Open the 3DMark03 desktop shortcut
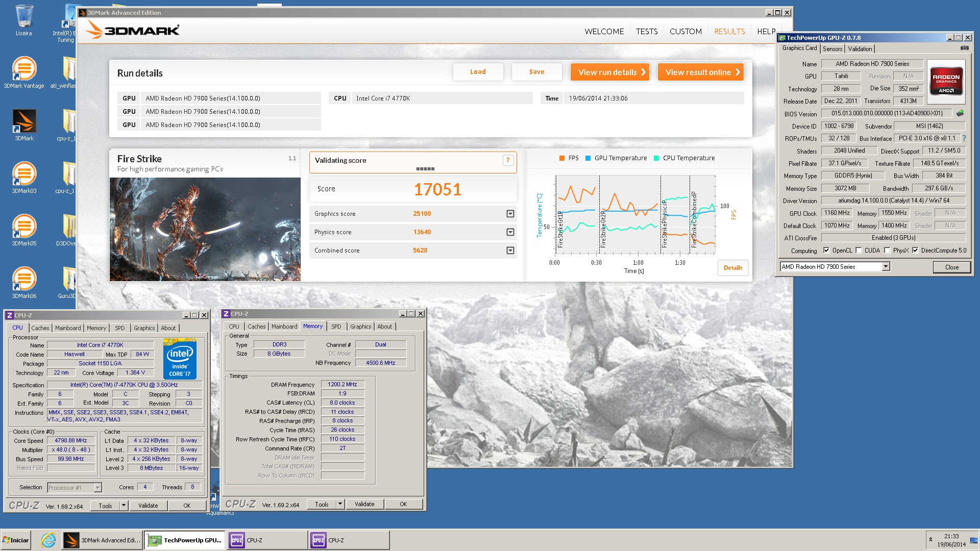Viewport: 980px width, 551px height. 23,178
